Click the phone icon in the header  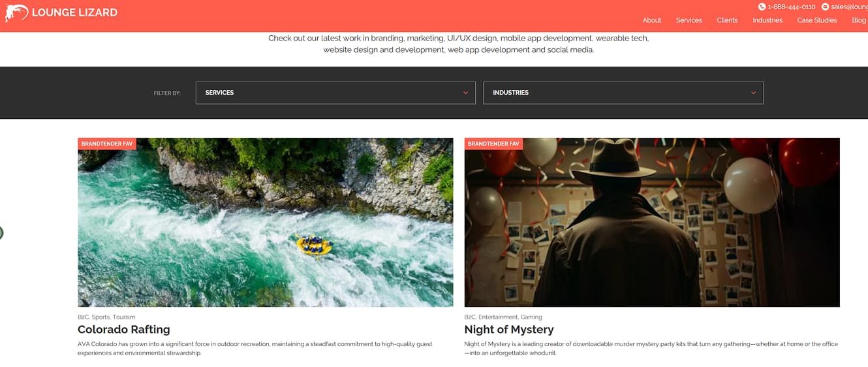click(x=762, y=7)
